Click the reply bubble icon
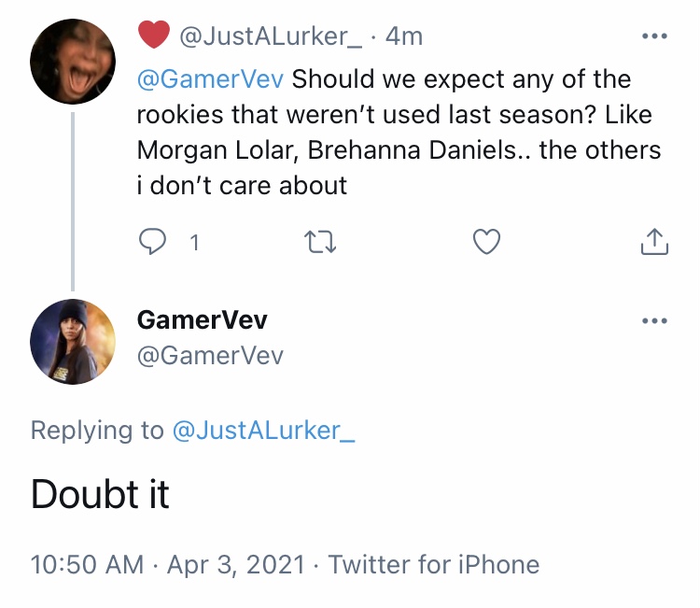Image resolution: width=700 pixels, height=608 pixels. coord(152,242)
